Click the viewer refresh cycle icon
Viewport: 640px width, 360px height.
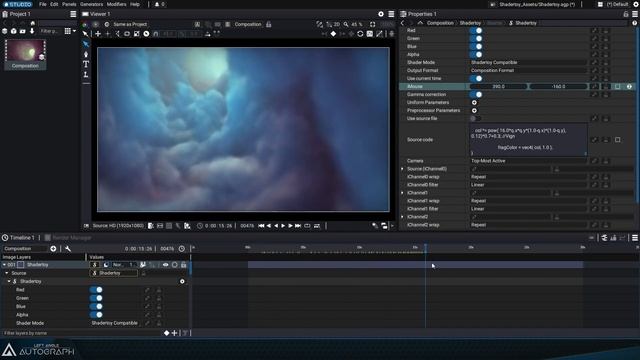(x=360, y=34)
